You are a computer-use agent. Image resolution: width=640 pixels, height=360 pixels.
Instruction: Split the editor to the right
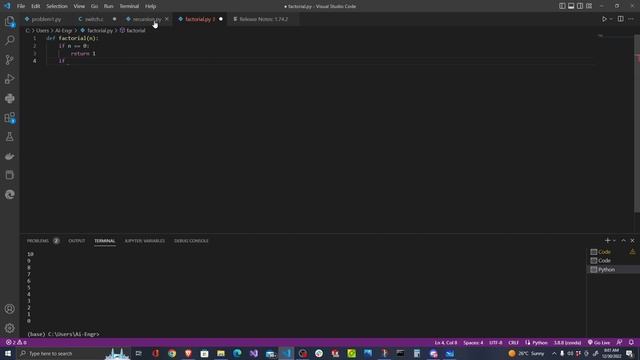pos(620,19)
